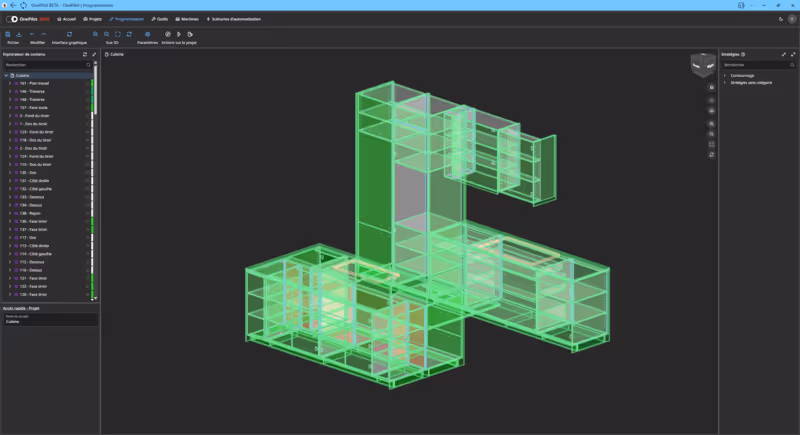Click the user avatar button at top right

point(792,19)
